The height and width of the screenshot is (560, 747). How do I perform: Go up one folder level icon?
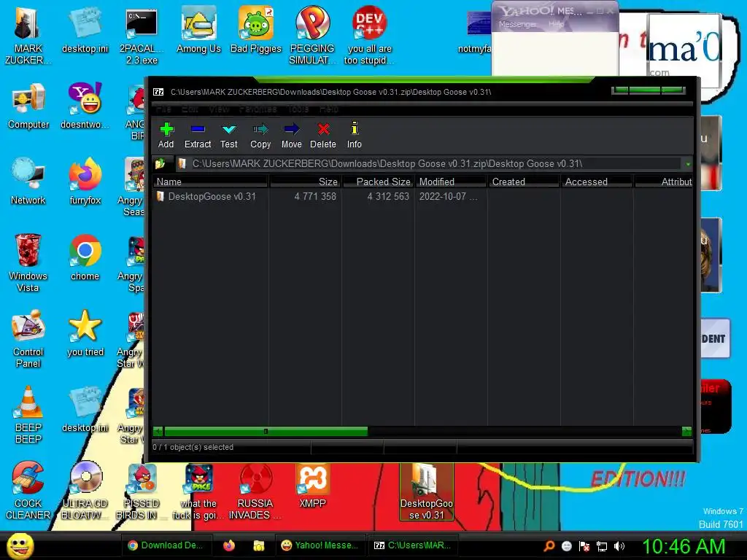click(160, 164)
